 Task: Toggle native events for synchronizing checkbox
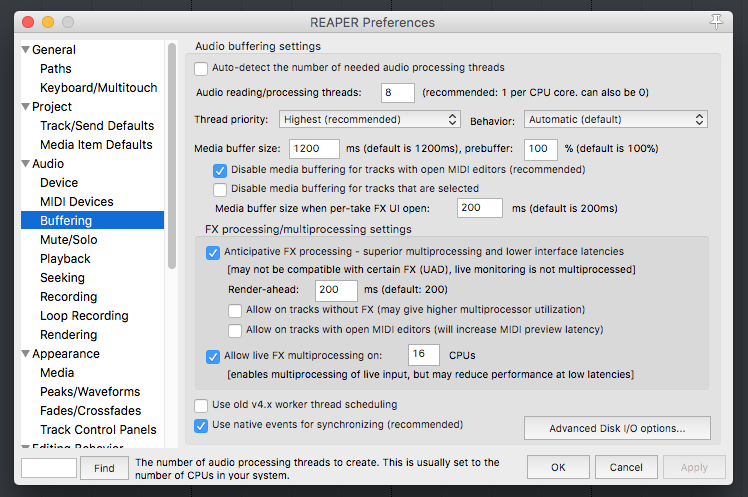pos(201,426)
